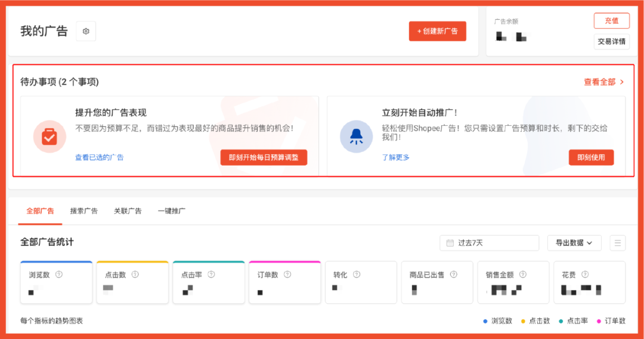Toggle the 花费 metric card
Screen dimensions: 644x339
point(589,282)
